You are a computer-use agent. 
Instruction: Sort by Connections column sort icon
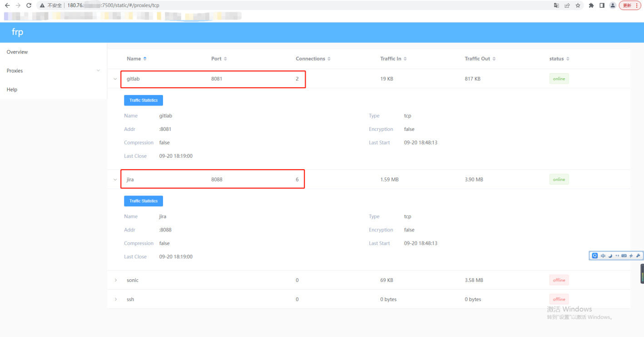[x=329, y=59]
